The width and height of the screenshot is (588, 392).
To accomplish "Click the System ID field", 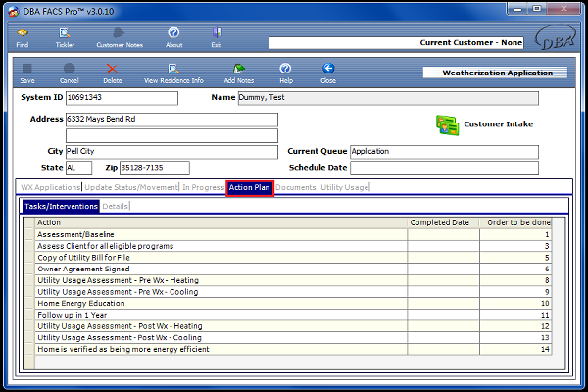I will [122, 98].
